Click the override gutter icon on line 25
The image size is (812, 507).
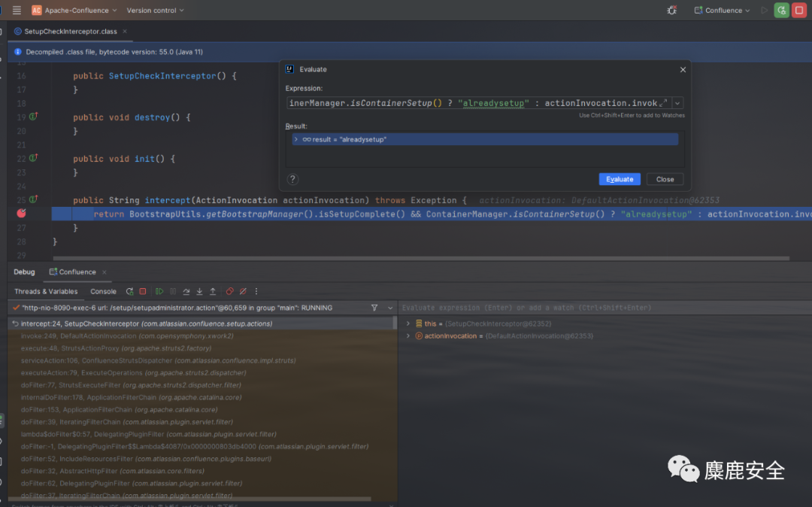click(34, 199)
